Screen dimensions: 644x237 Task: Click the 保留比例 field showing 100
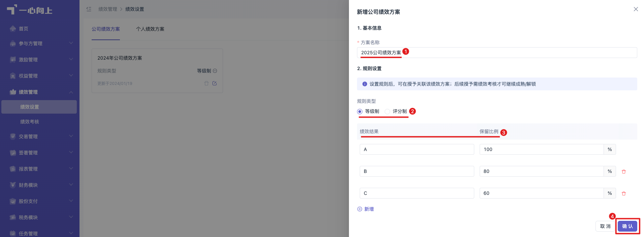(x=542, y=149)
